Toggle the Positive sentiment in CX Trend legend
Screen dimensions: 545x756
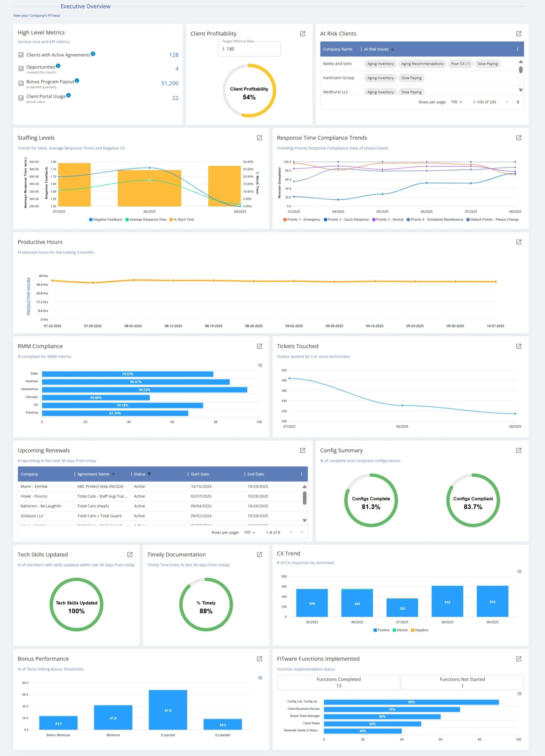coord(382,630)
